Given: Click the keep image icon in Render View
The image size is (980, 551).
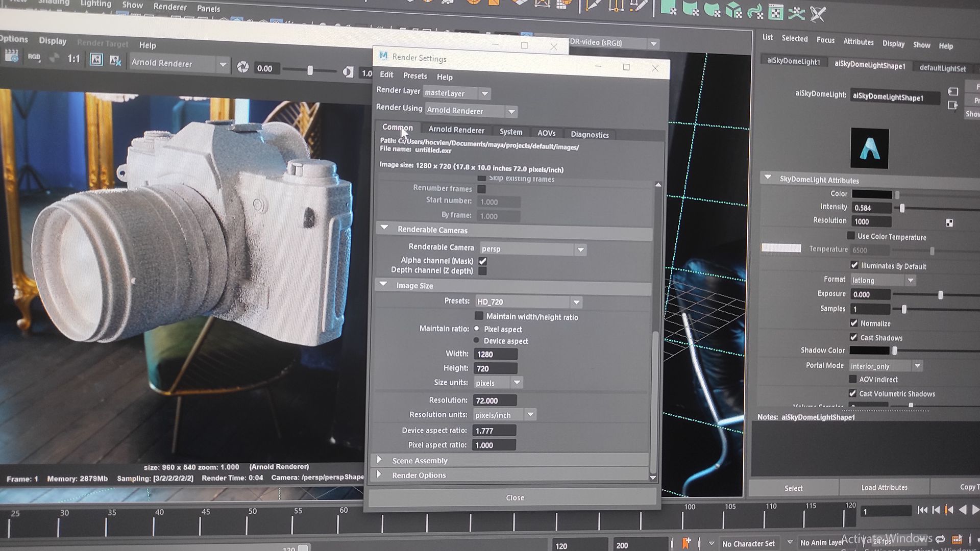Looking at the screenshot, I should click(x=96, y=60).
